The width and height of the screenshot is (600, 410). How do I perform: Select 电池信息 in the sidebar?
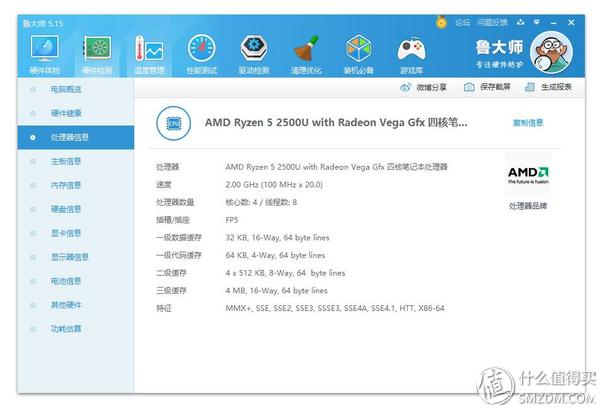(76, 281)
